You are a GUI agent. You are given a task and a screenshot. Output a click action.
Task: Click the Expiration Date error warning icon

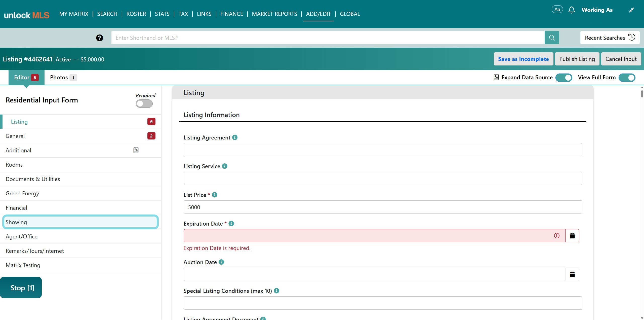[557, 236]
